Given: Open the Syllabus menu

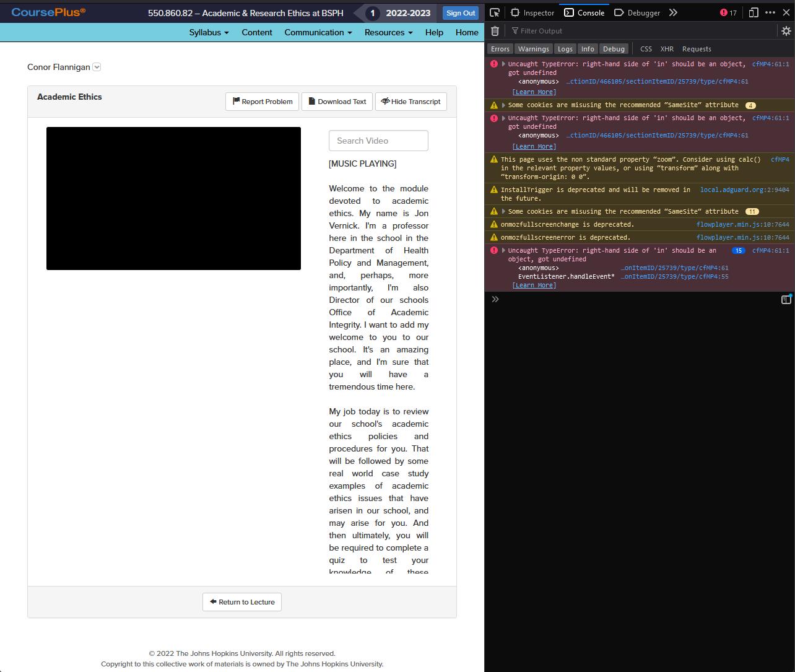Looking at the screenshot, I should click(x=209, y=32).
